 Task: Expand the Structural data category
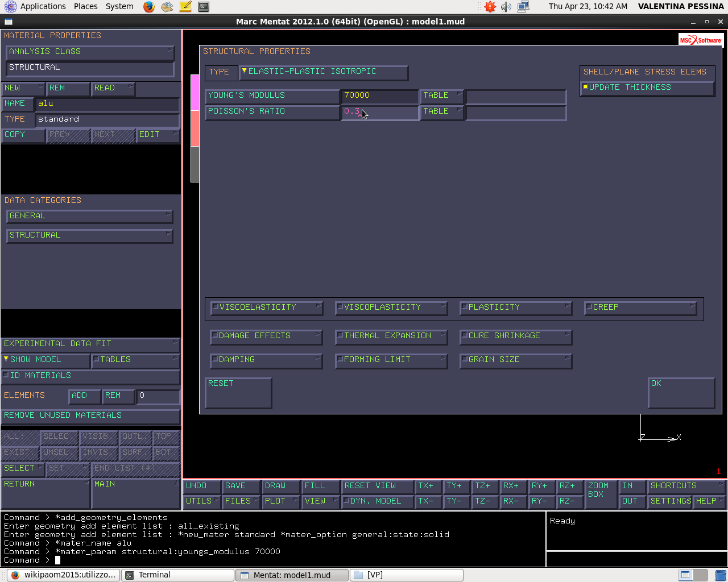pyautogui.click(x=90, y=236)
